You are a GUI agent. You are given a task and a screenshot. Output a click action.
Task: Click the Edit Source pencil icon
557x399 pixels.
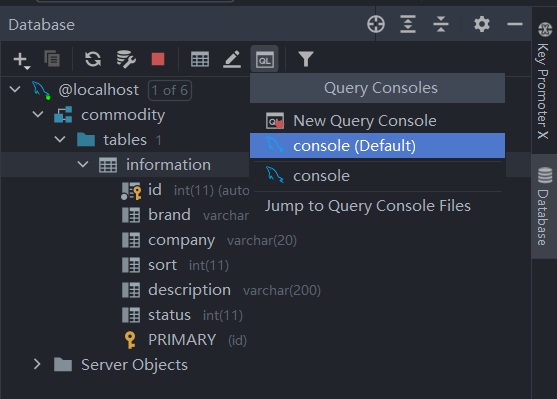point(232,59)
